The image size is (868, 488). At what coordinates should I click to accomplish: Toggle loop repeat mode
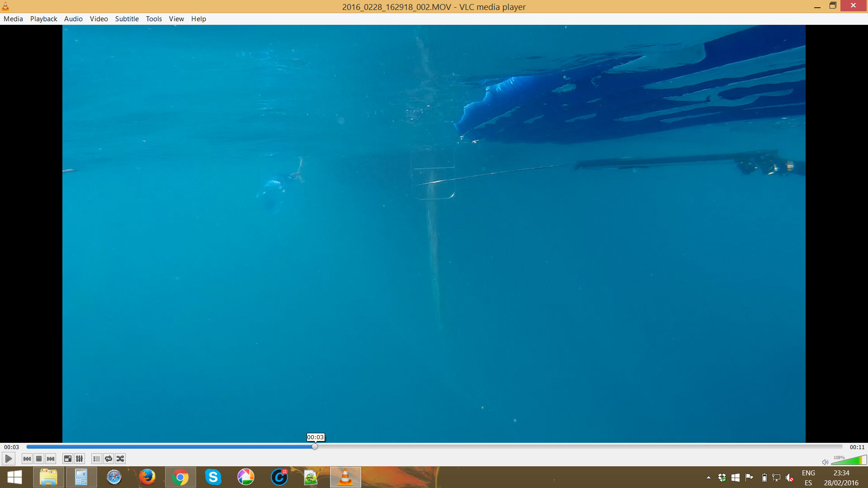[108, 459]
